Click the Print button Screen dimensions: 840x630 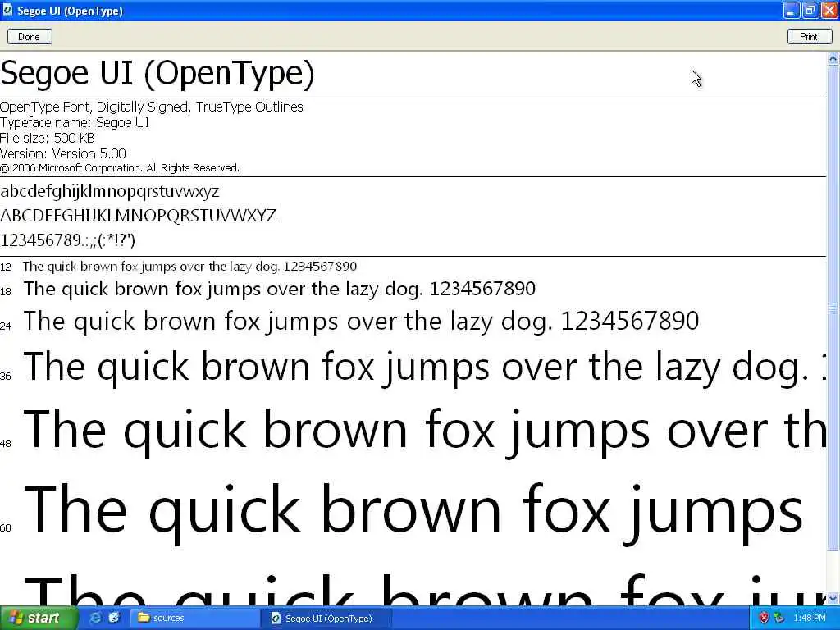tap(809, 36)
